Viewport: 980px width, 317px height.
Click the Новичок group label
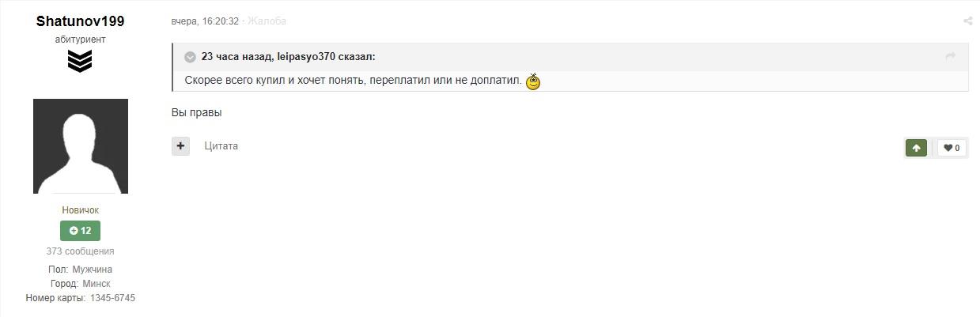coord(80,210)
